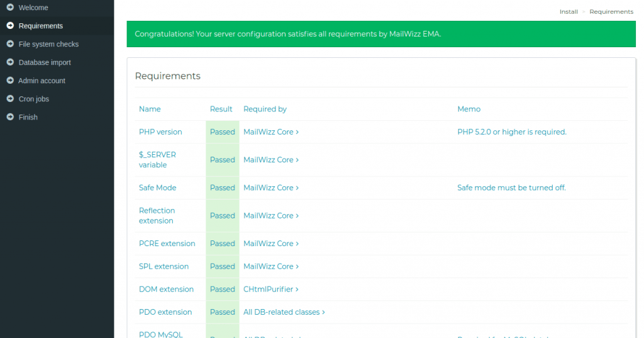Click Passed result for Reflection extension
This screenshot has width=644, height=338.
tap(222, 215)
